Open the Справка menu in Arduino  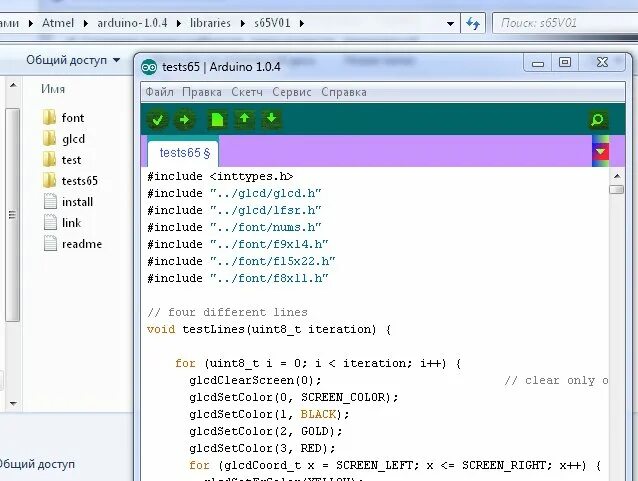(344, 92)
